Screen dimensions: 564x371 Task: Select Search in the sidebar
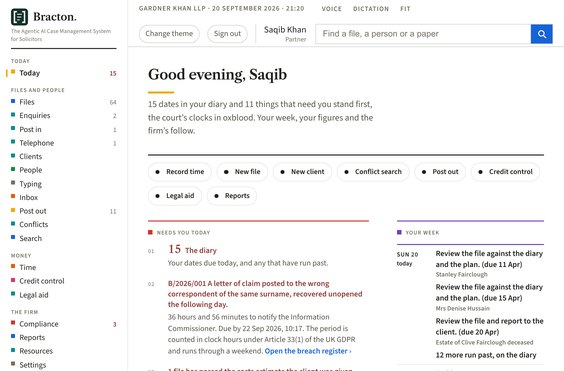pyautogui.click(x=31, y=238)
